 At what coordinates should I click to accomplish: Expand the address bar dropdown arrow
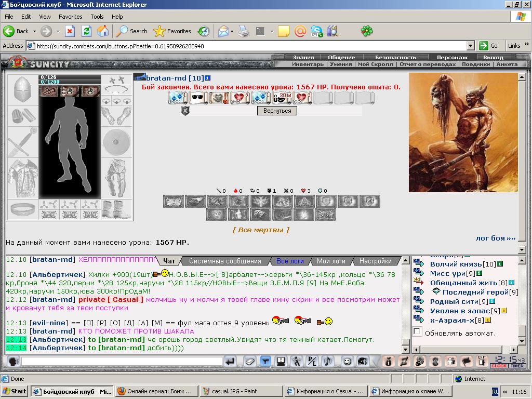[470, 46]
